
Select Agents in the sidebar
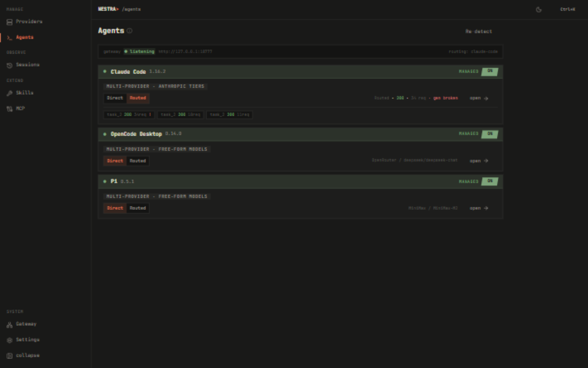tap(20, 37)
